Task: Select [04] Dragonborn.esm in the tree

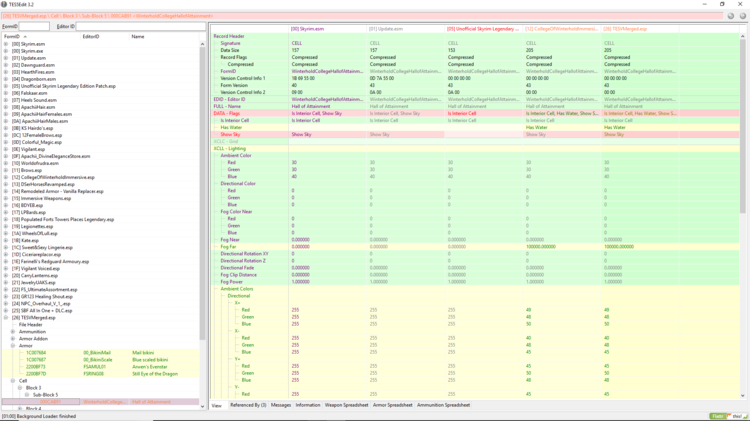Action: (x=33, y=79)
